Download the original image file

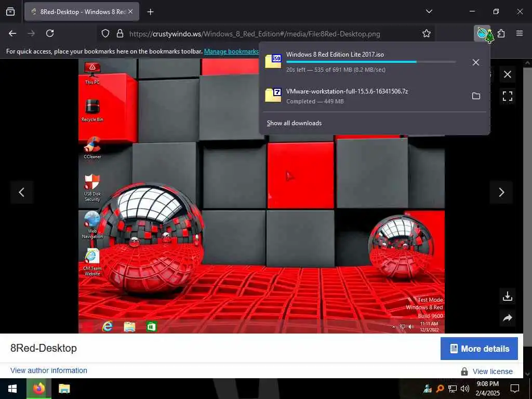[507, 297]
